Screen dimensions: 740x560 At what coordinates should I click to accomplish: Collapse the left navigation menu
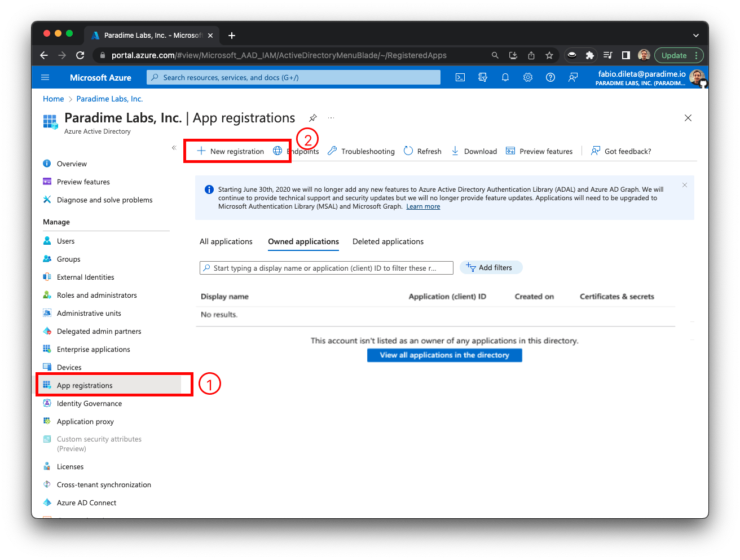[174, 148]
